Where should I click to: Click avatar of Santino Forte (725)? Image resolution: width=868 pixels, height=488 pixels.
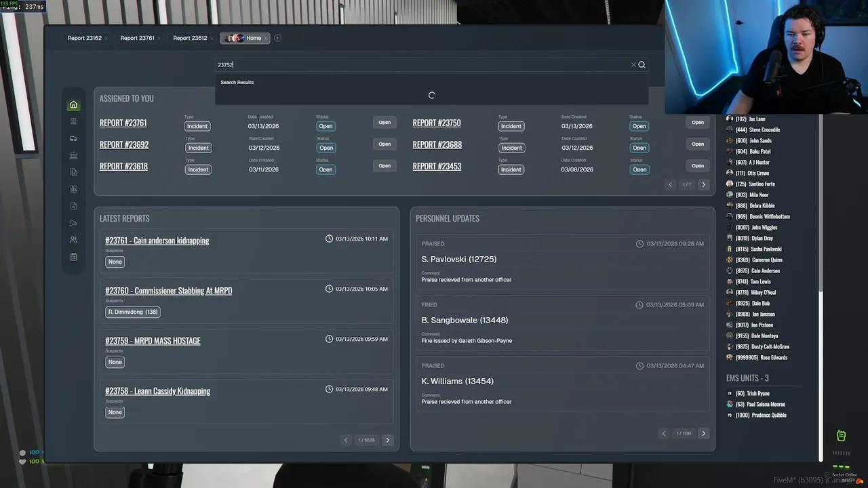coord(730,184)
